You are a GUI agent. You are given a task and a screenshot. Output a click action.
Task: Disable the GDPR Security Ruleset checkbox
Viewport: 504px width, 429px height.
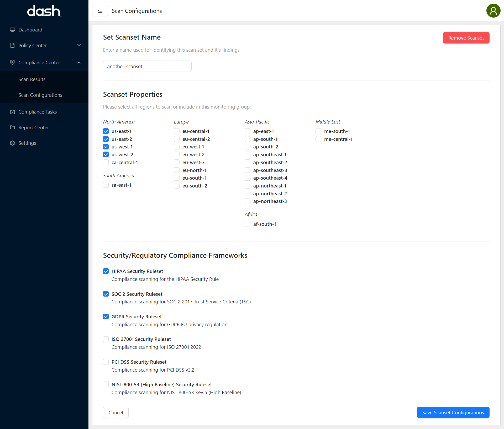[x=106, y=317]
